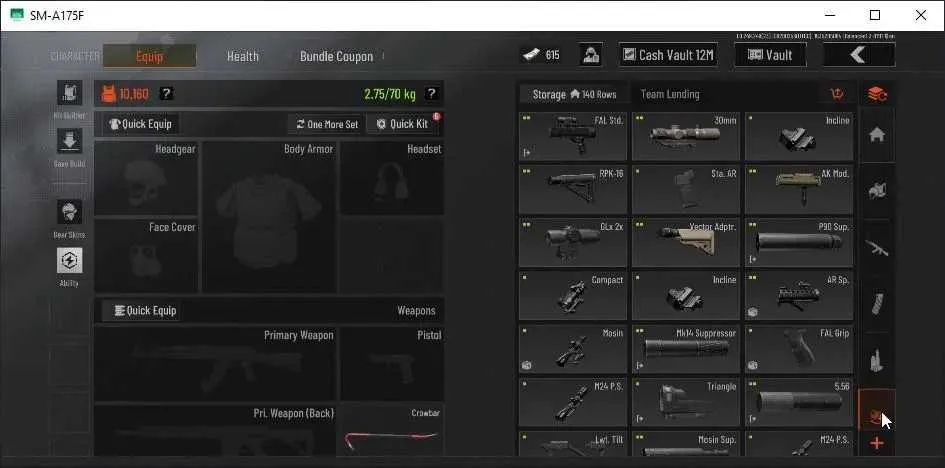Click the One More Set button
This screenshot has height=468, width=945.
pyautogui.click(x=327, y=124)
